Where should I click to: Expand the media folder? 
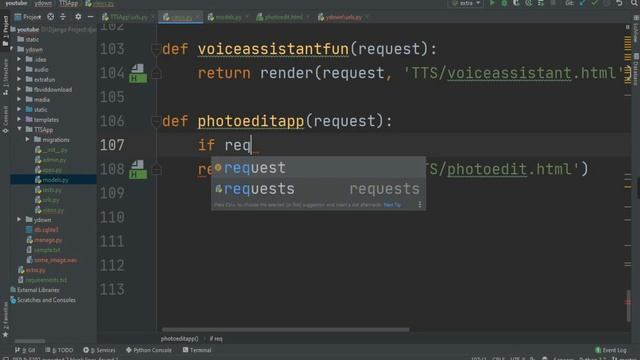click(19, 100)
